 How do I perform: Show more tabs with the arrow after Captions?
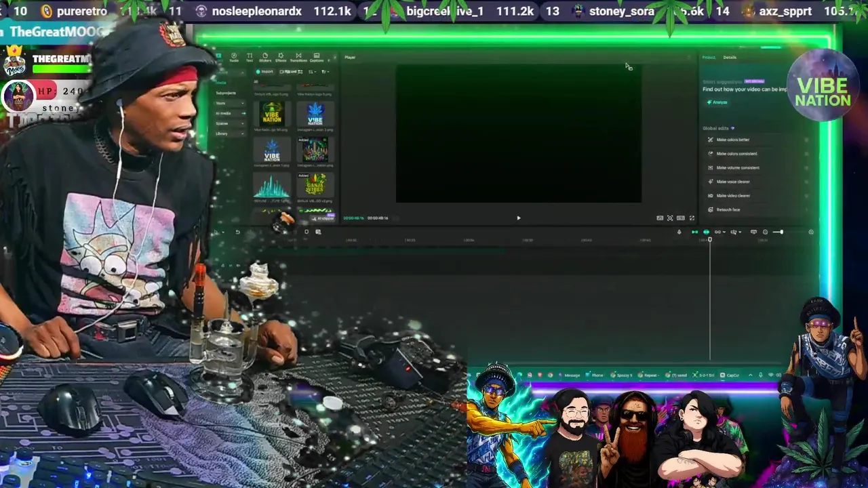coord(334,58)
